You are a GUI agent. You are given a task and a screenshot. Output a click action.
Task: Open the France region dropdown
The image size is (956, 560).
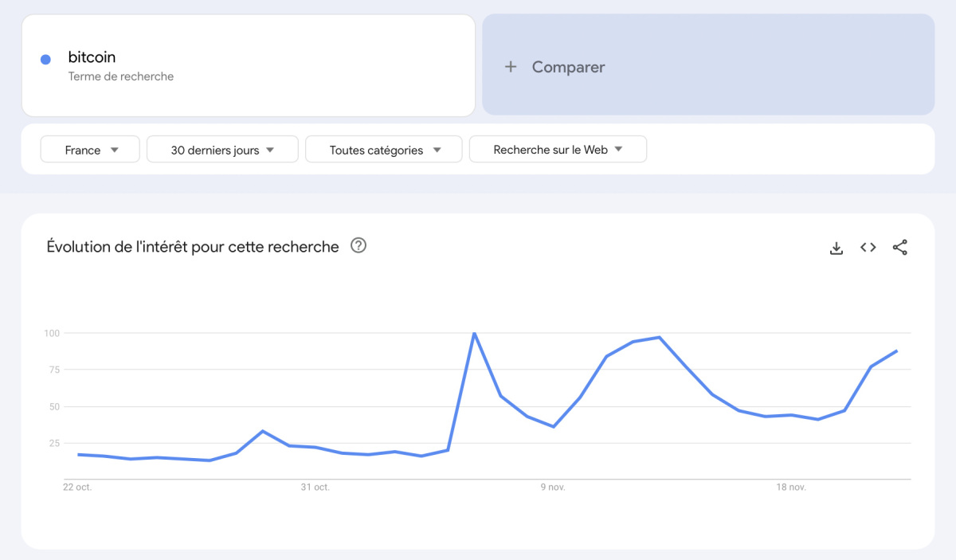[90, 149]
